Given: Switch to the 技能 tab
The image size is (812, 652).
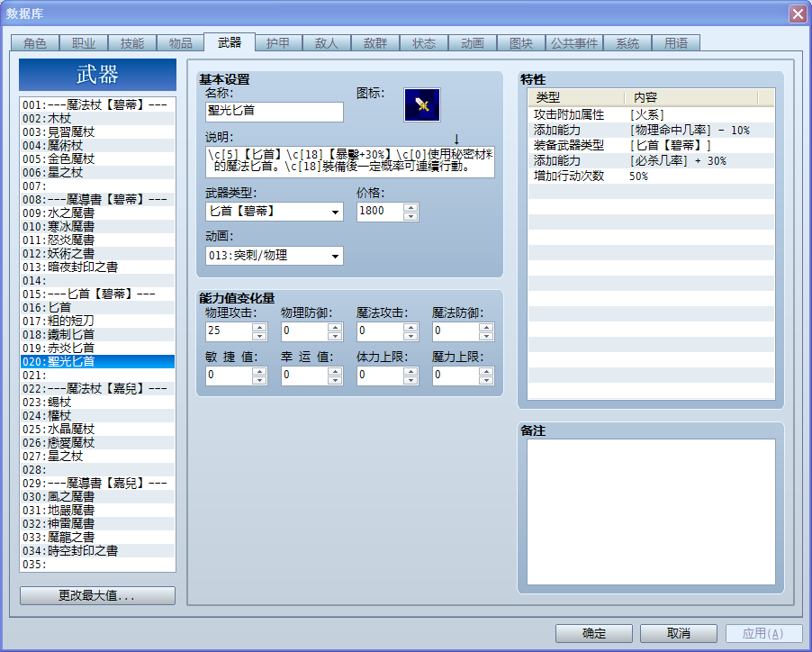Looking at the screenshot, I should (x=132, y=43).
